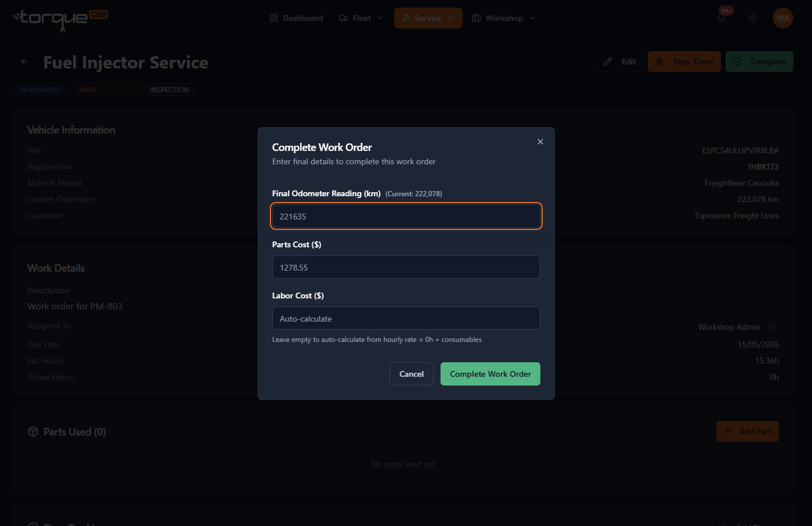Open the Service menu
This screenshot has width=812, height=526.
[x=428, y=18]
